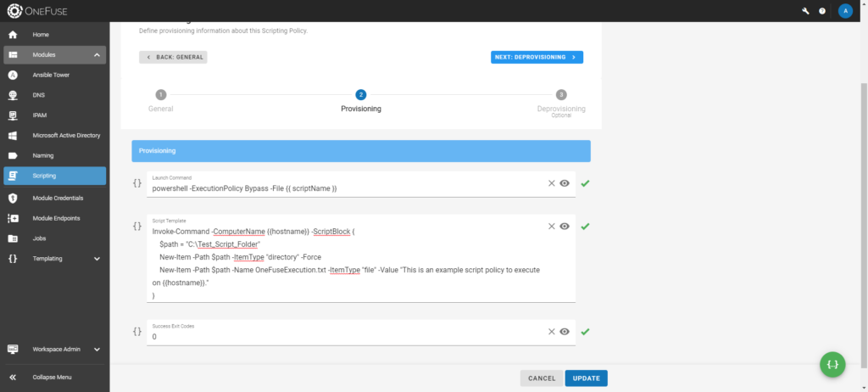This screenshot has width=868, height=392.
Task: Toggle preview eye for Success Exit Codes
Action: click(565, 332)
